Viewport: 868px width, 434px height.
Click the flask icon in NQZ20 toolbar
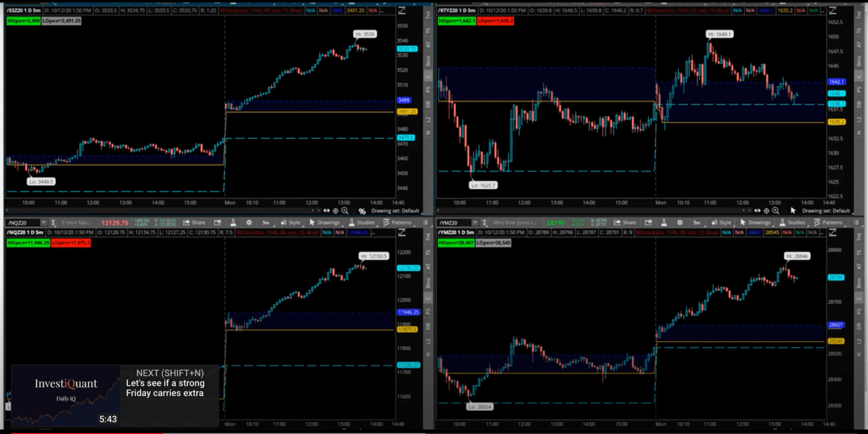pos(233,222)
